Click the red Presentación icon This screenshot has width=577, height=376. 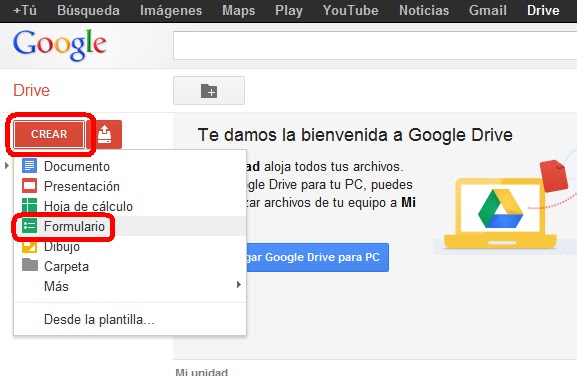tap(29, 186)
